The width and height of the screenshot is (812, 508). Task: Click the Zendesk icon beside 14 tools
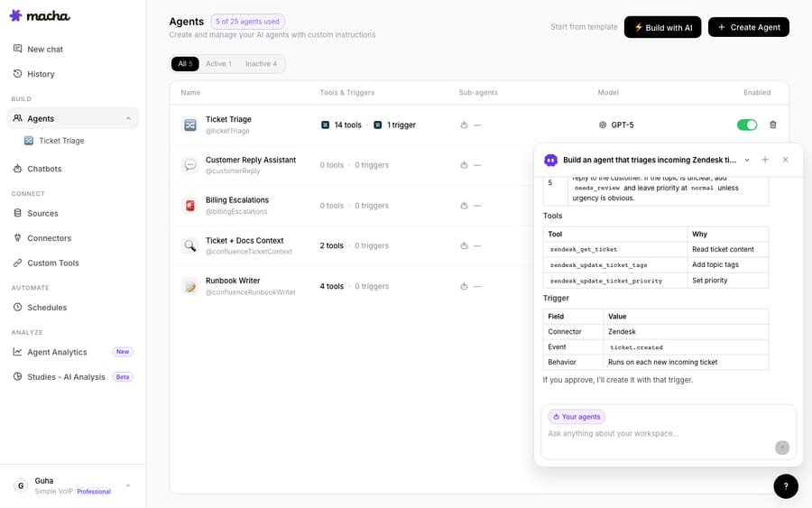coord(325,125)
